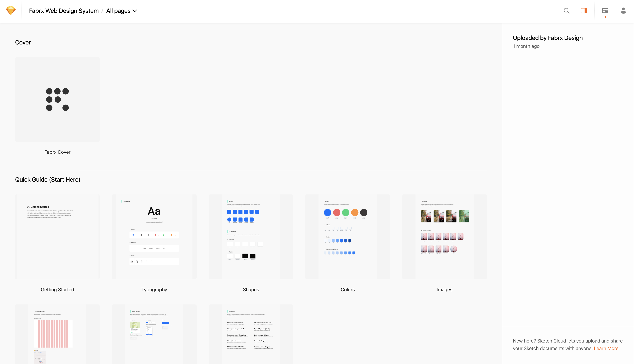Click the blue swatch in Colors thumbnail
634x364 pixels.
click(327, 213)
